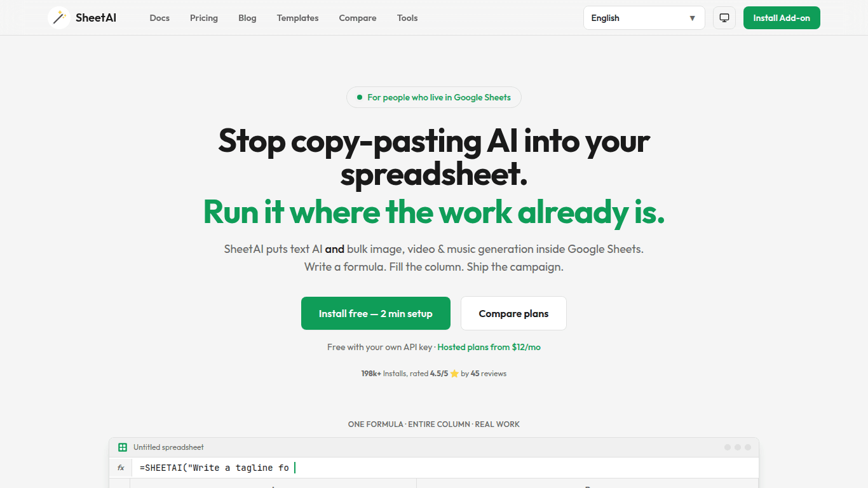Click the 'Untitled spreadsheet' title

(168, 447)
